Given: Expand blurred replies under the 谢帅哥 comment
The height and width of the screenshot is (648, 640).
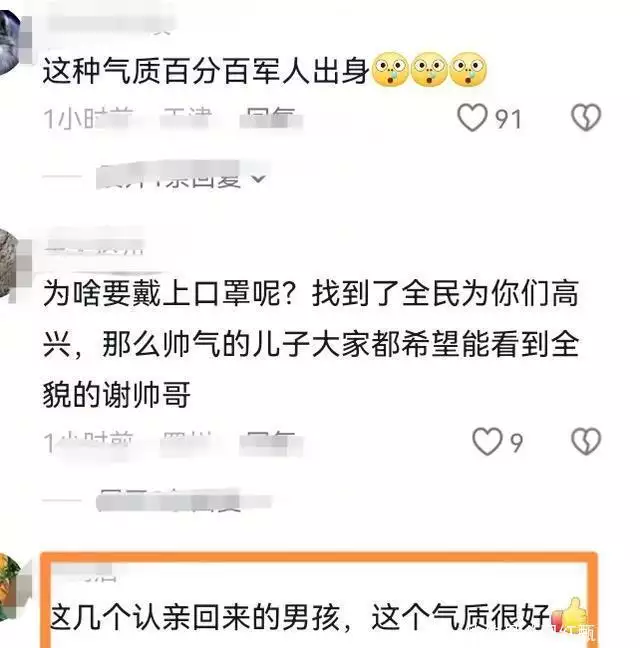Looking at the screenshot, I should click(184, 501).
